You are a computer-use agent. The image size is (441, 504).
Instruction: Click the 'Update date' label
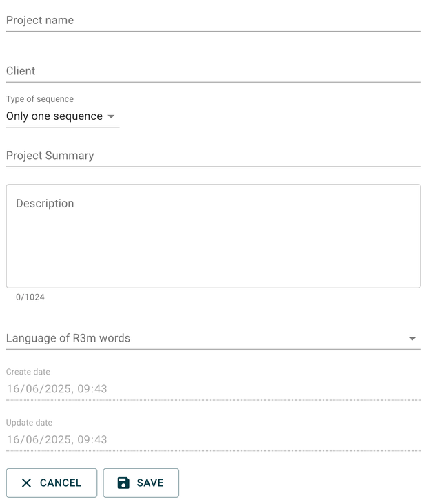[29, 423]
